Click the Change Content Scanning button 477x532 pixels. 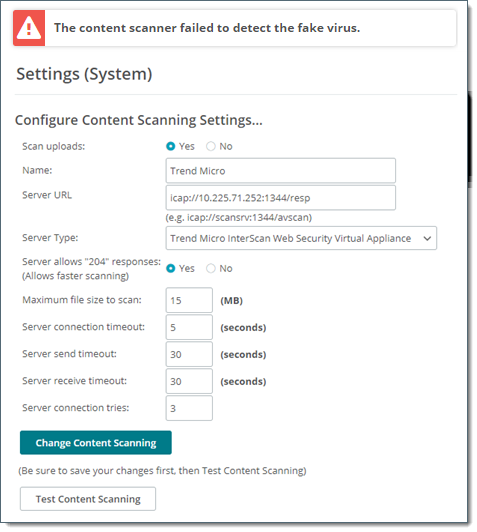96,442
